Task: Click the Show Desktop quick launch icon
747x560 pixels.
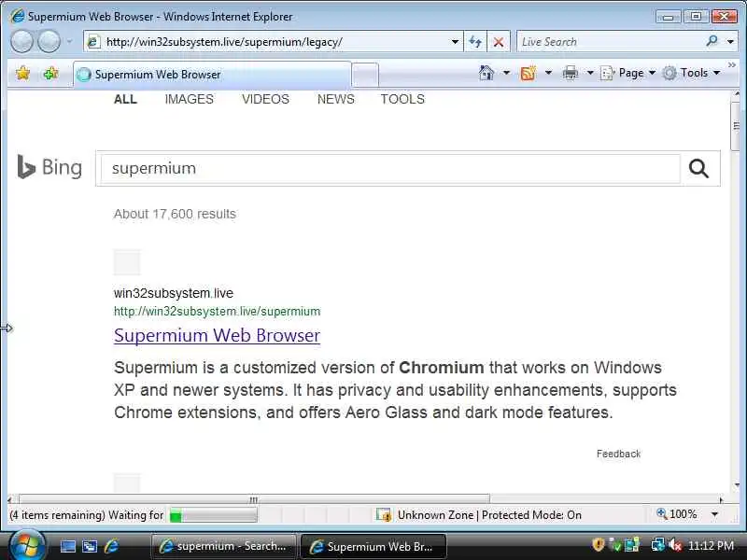Action: pyautogui.click(x=67, y=546)
